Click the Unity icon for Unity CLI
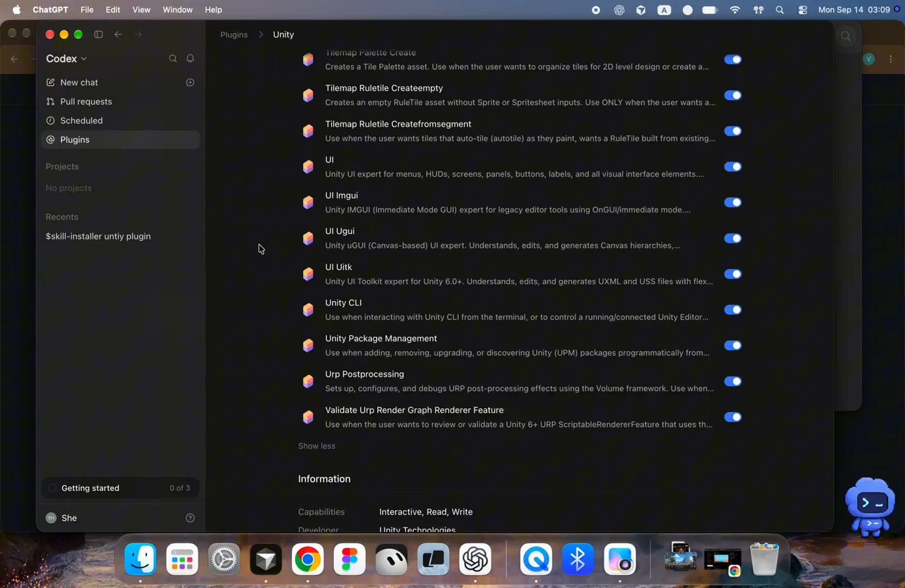 308,310
